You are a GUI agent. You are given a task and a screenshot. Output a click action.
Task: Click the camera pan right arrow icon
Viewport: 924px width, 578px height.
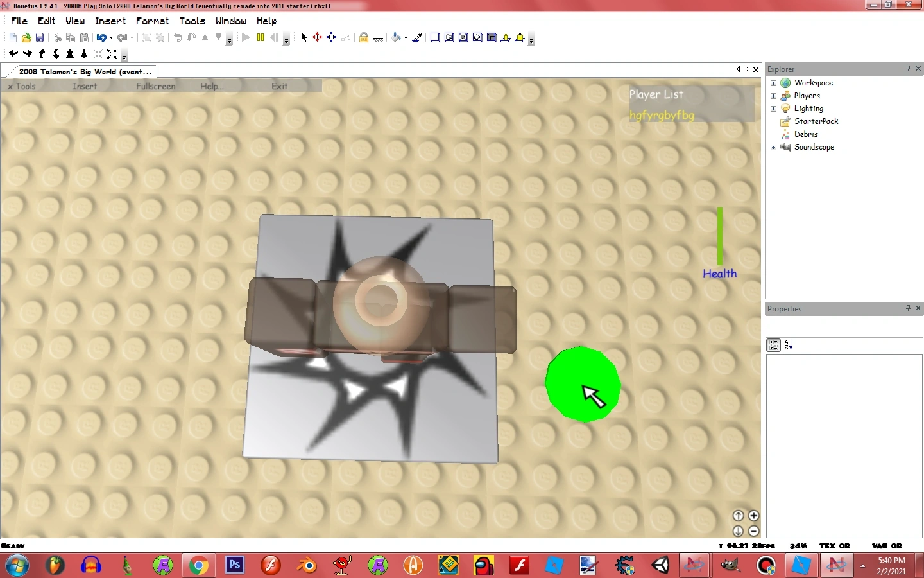(28, 55)
